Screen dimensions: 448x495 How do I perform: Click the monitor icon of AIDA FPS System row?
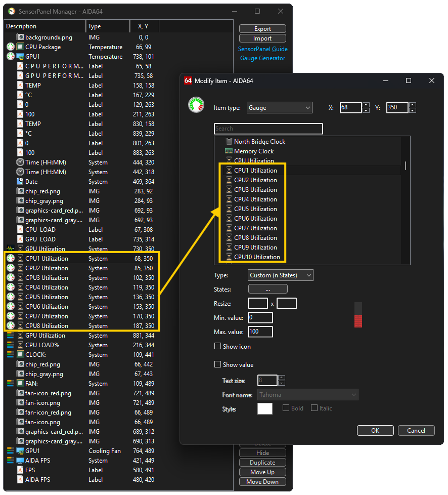point(20,461)
